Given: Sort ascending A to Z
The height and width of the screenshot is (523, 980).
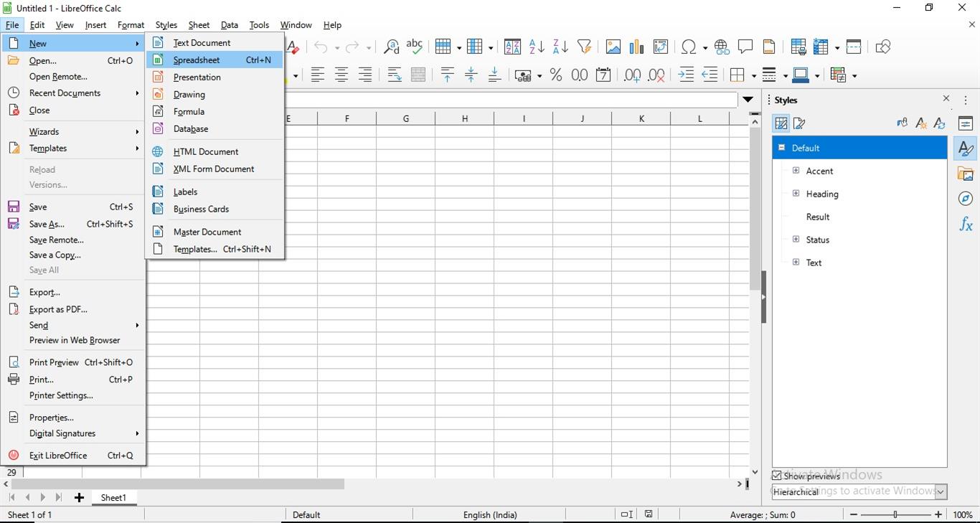Looking at the screenshot, I should (x=537, y=47).
